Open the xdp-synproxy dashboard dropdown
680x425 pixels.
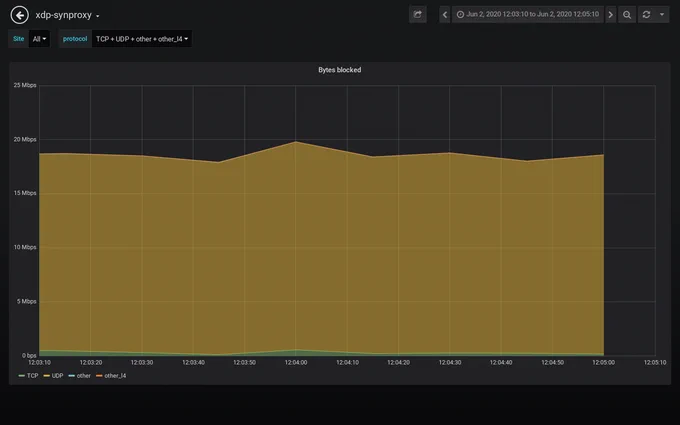click(67, 15)
